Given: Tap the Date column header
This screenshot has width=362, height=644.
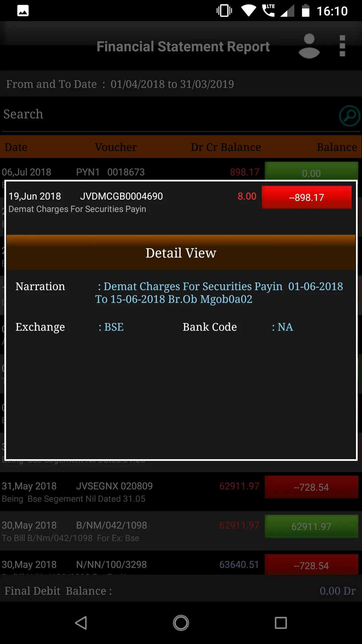Looking at the screenshot, I should click(x=16, y=147).
